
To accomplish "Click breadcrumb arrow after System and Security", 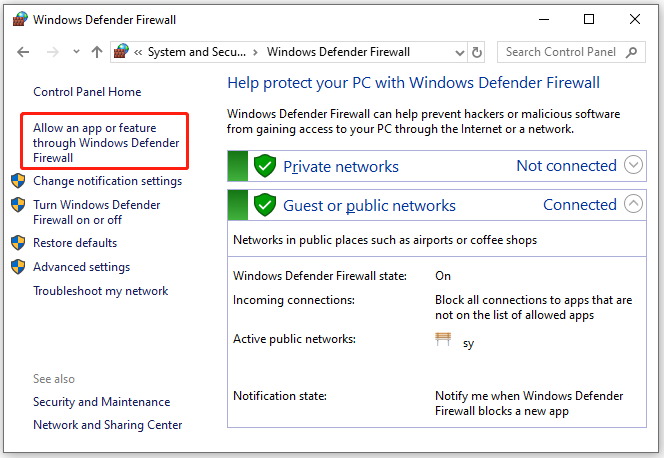I will pos(255,52).
